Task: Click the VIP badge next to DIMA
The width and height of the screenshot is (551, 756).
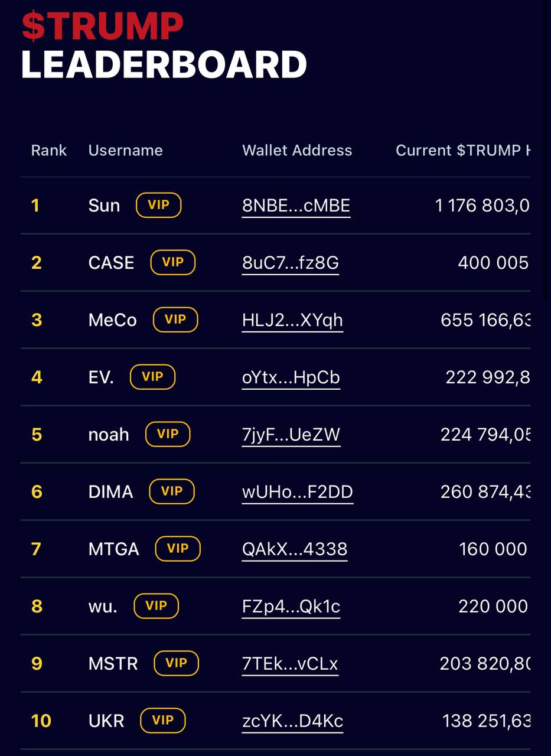Action: tap(172, 491)
